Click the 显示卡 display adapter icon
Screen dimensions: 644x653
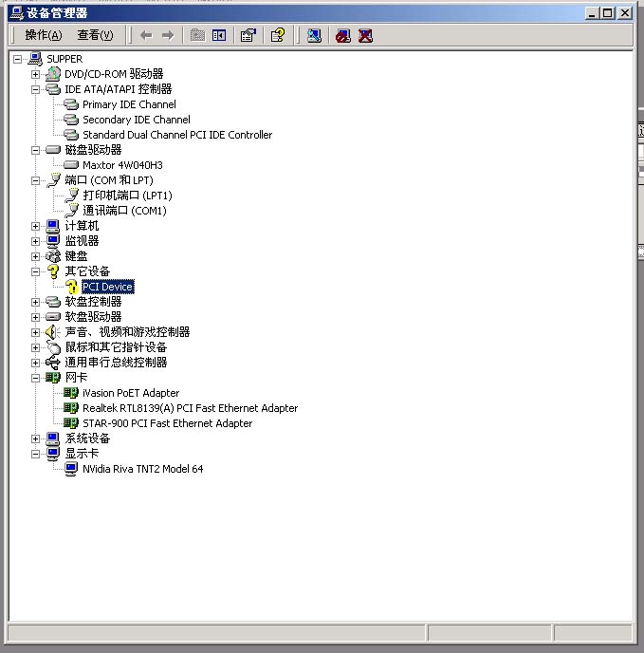tap(53, 454)
